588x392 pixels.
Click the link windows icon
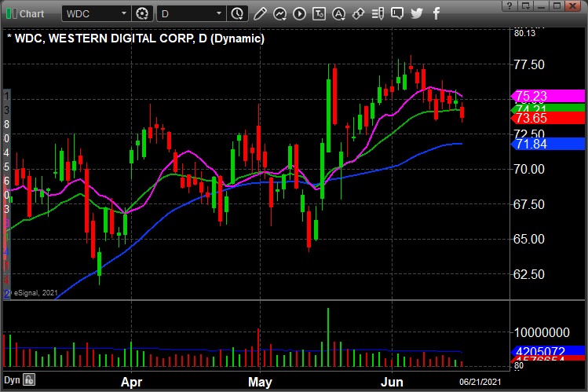tap(358, 14)
